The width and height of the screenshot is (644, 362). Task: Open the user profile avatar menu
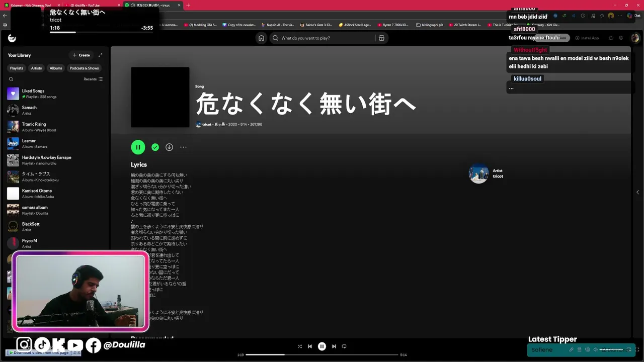click(x=635, y=38)
